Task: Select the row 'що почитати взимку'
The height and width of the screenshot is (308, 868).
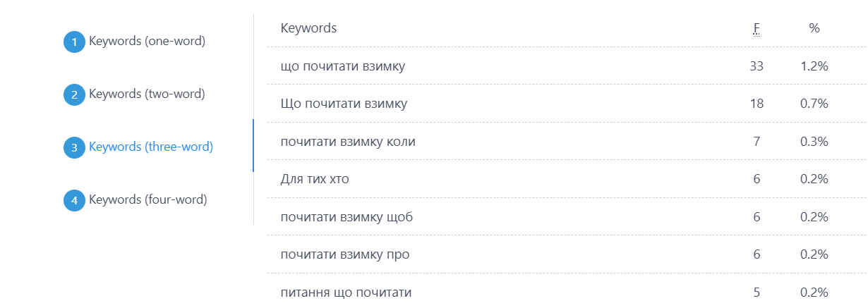Action: tap(567, 66)
